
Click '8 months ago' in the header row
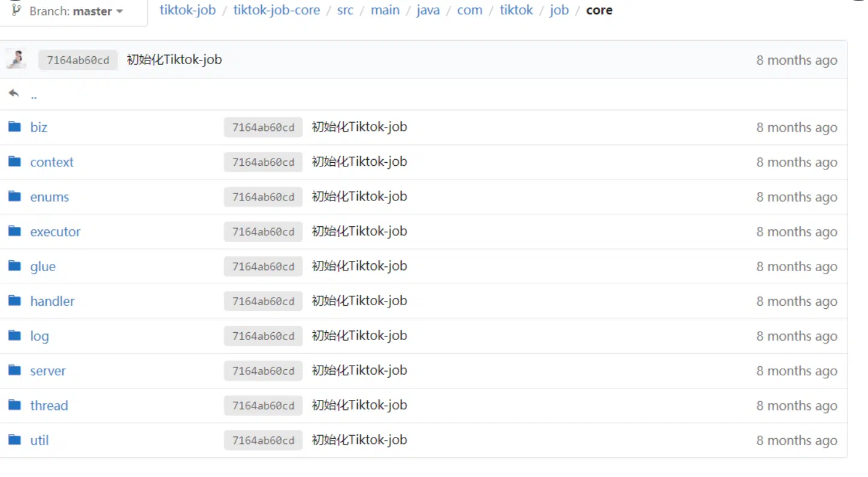[797, 60]
